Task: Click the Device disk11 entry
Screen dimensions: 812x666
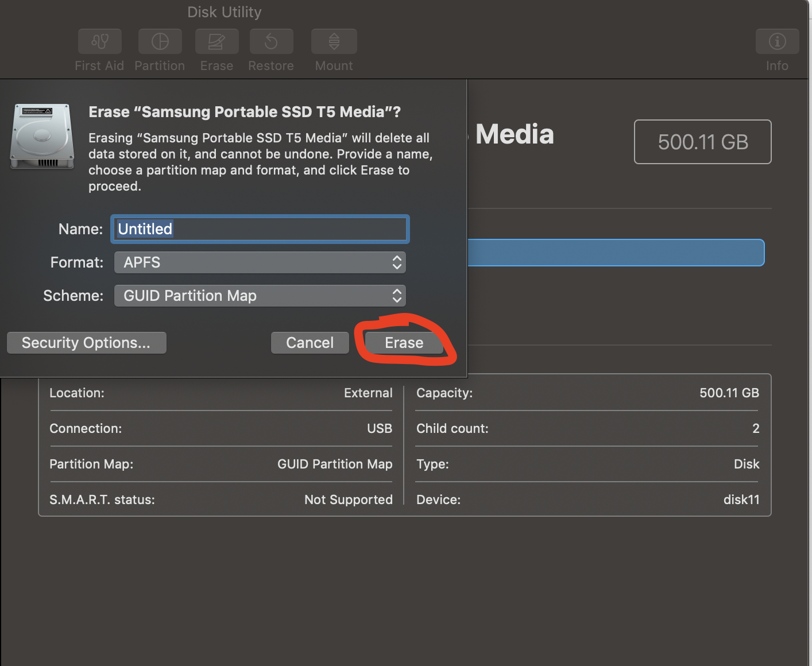Action: tap(587, 499)
